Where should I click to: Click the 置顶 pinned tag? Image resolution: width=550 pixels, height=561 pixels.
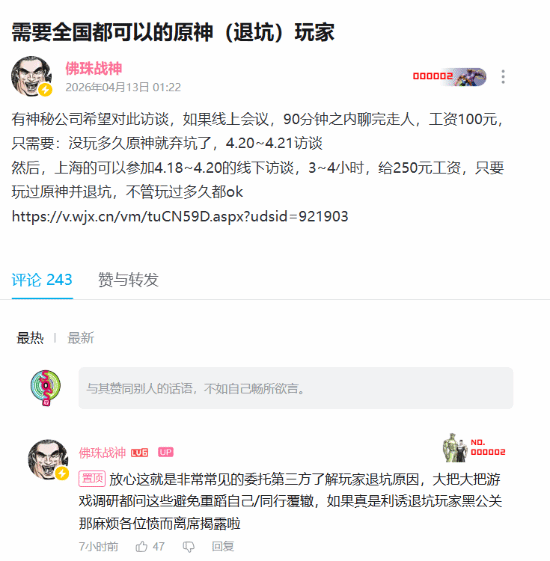click(92, 478)
